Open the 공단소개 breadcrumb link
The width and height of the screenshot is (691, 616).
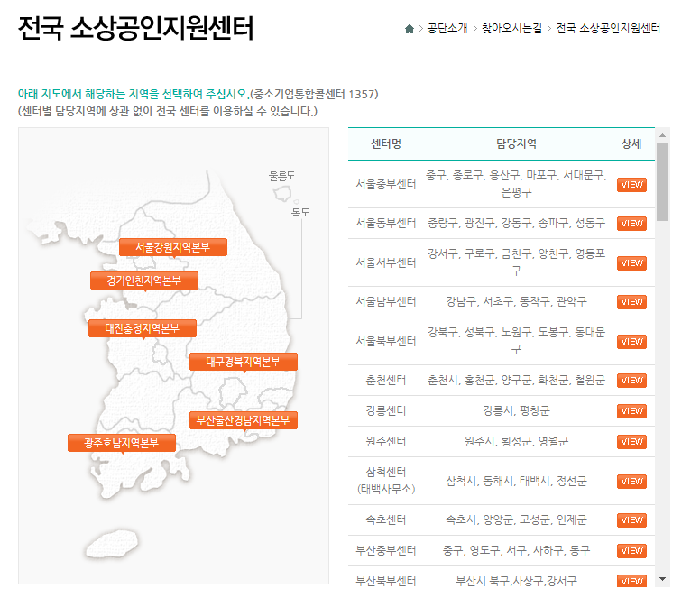pyautogui.click(x=447, y=28)
